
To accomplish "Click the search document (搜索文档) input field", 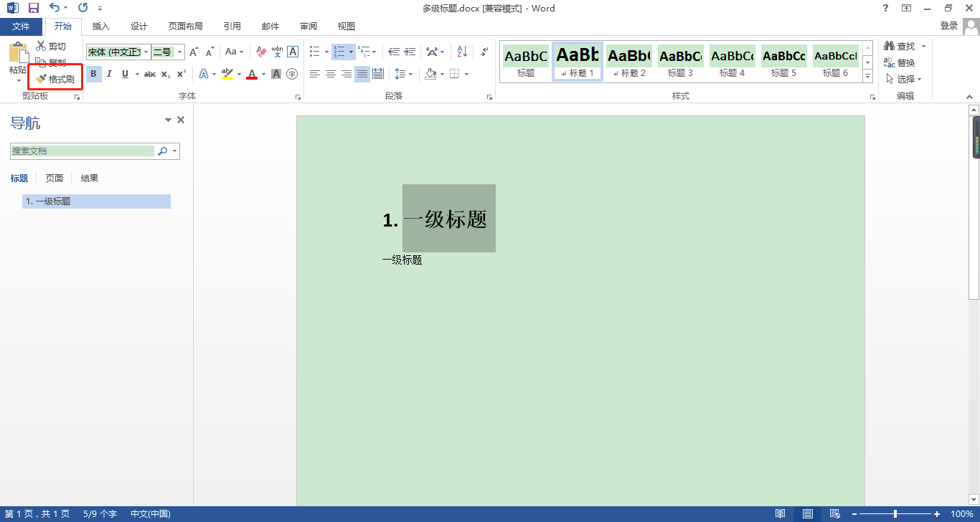I will point(83,151).
